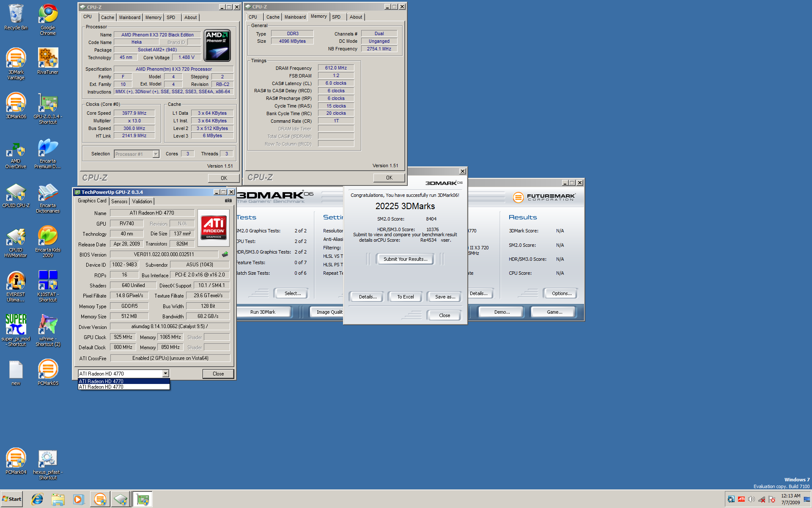Click Run 3DMark button
This screenshot has width=812, height=508.
[x=264, y=312]
